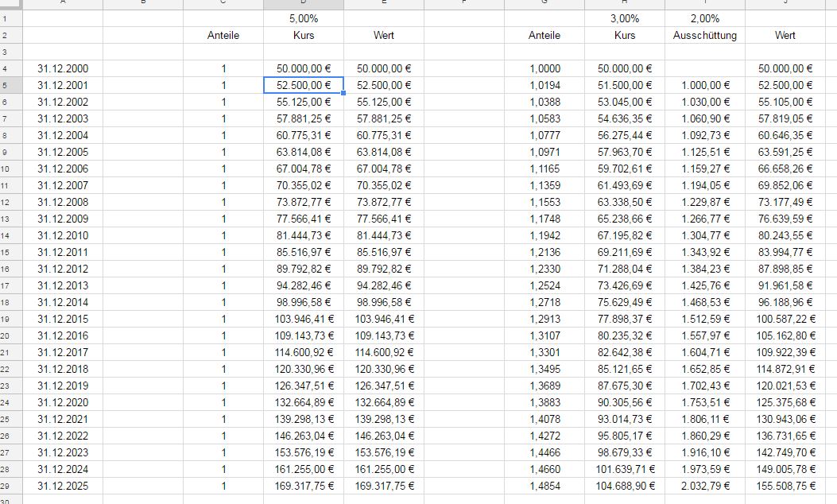The width and height of the screenshot is (837, 504).
Task: Click the blue-outlined 52.500,00 € cell
Action: [x=303, y=85]
